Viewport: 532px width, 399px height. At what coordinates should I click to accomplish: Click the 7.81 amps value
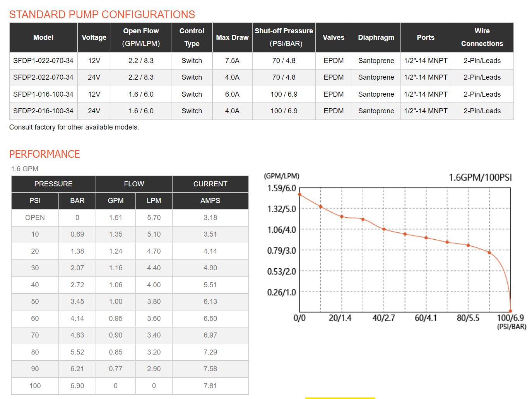[x=210, y=386]
